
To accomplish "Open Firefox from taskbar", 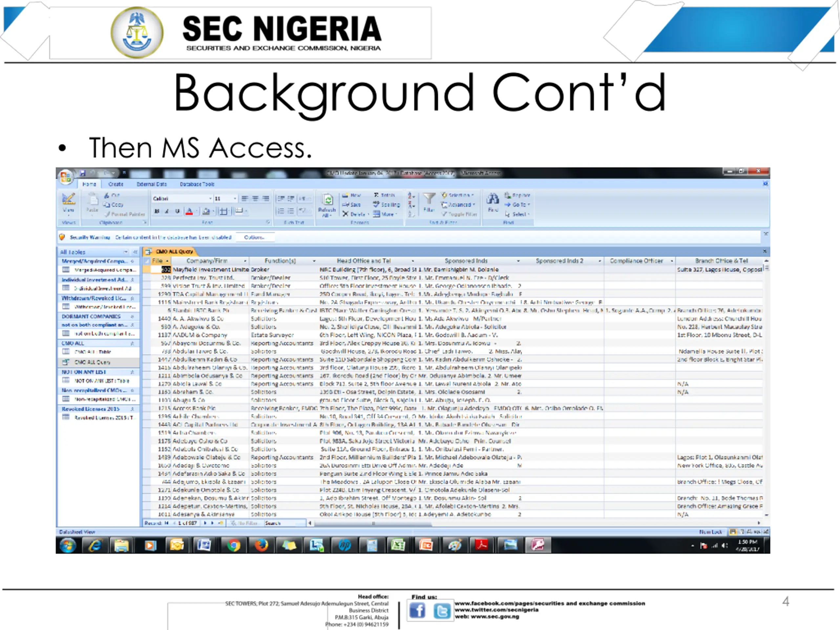I will click(261, 546).
